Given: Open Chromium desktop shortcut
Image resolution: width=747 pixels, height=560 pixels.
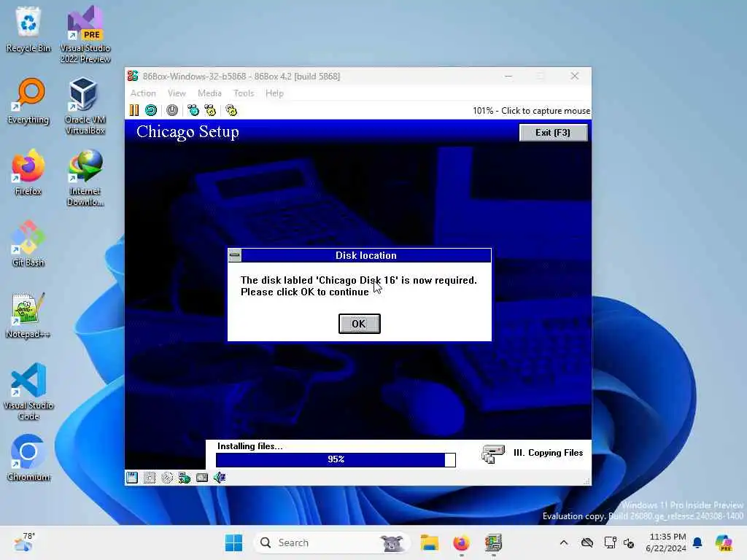Looking at the screenshot, I should click(28, 458).
